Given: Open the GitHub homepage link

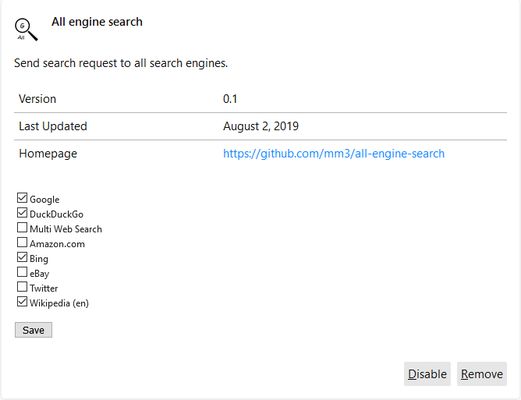Looking at the screenshot, I should click(334, 153).
